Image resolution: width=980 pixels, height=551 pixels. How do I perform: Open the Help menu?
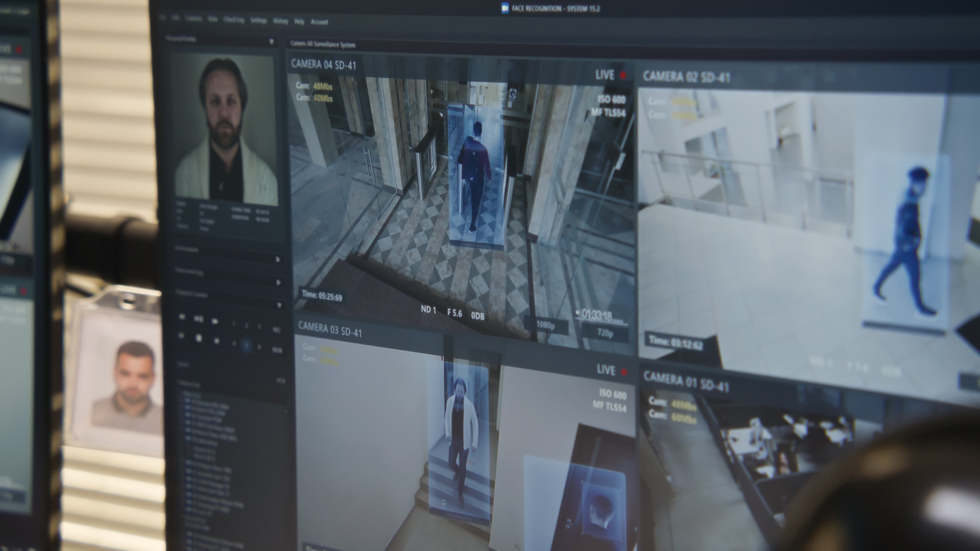tap(299, 22)
